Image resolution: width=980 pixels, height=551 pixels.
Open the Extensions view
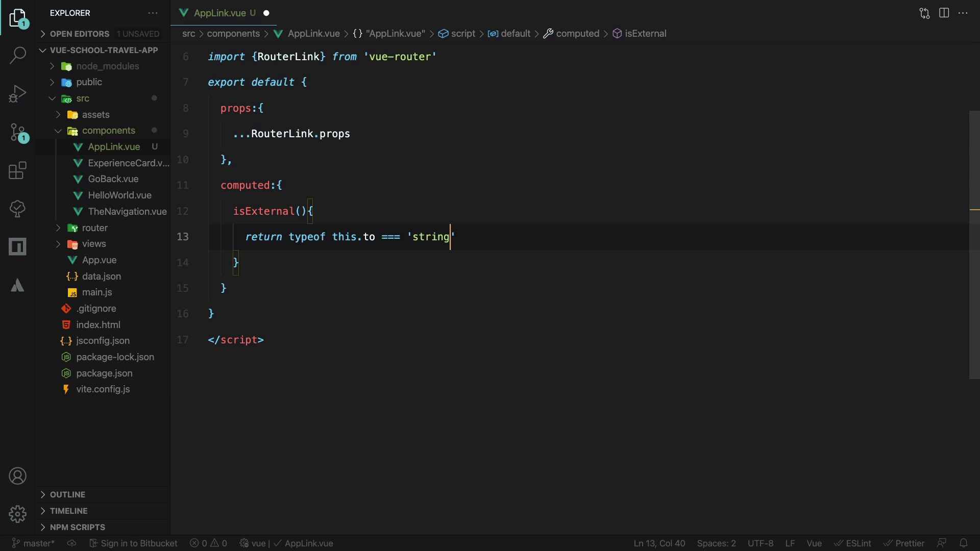(17, 170)
